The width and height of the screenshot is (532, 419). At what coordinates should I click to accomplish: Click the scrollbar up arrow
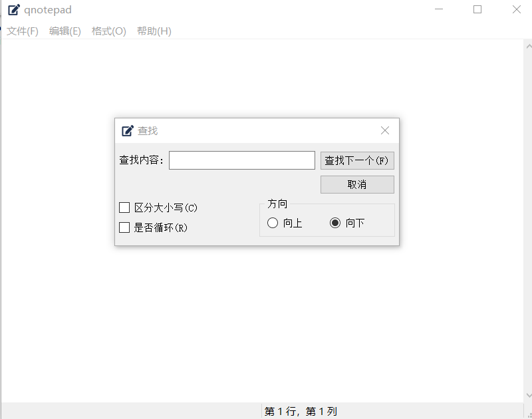[527, 46]
